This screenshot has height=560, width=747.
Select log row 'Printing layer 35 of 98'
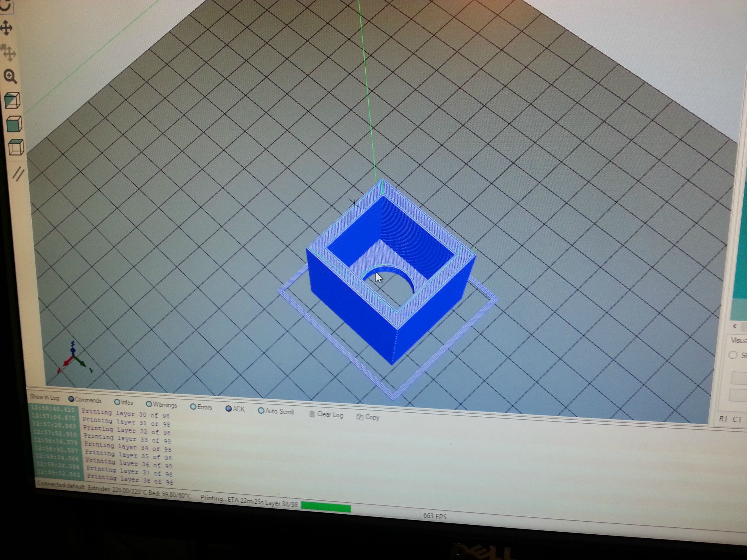coord(129,455)
